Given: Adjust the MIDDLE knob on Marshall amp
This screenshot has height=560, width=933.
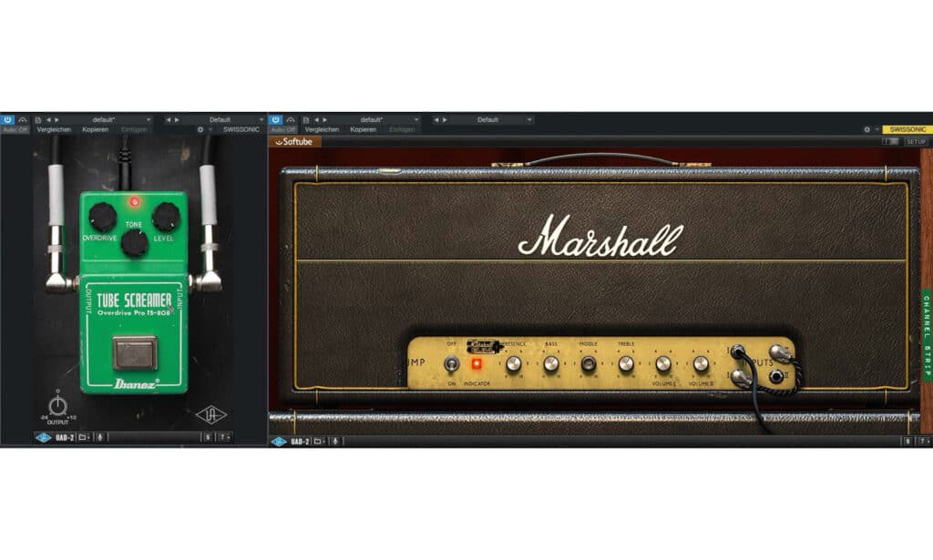Looking at the screenshot, I should 589,364.
